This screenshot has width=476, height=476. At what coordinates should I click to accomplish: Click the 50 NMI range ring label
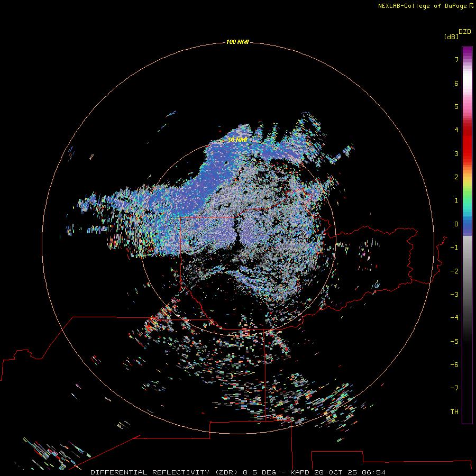(x=237, y=140)
